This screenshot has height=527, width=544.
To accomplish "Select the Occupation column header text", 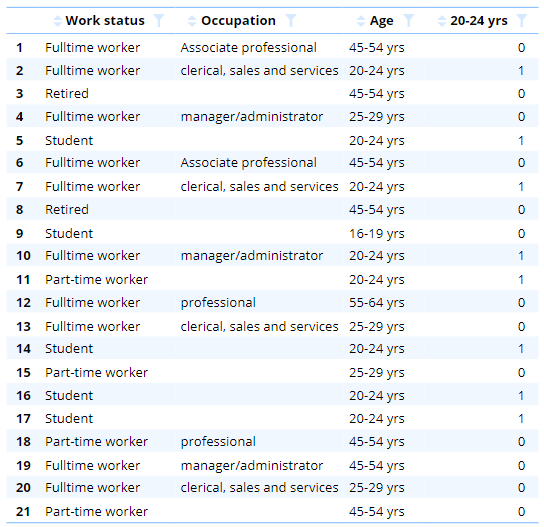I will (x=238, y=21).
